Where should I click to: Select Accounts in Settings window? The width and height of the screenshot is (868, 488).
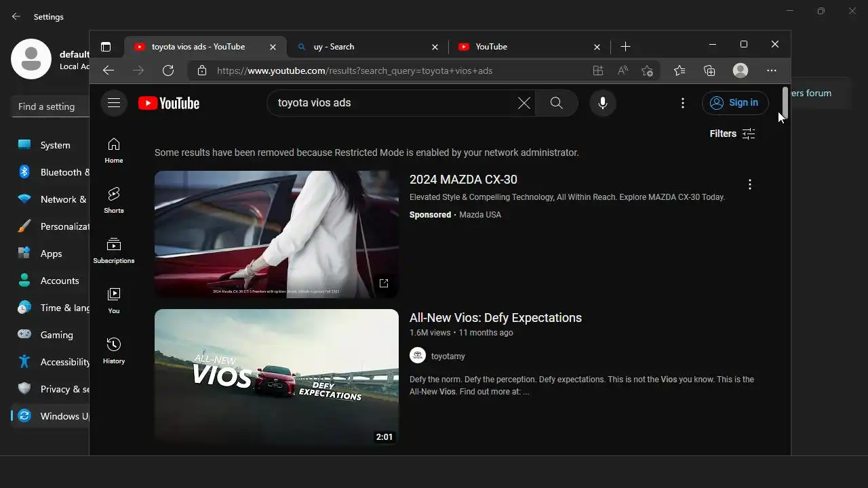point(50,281)
